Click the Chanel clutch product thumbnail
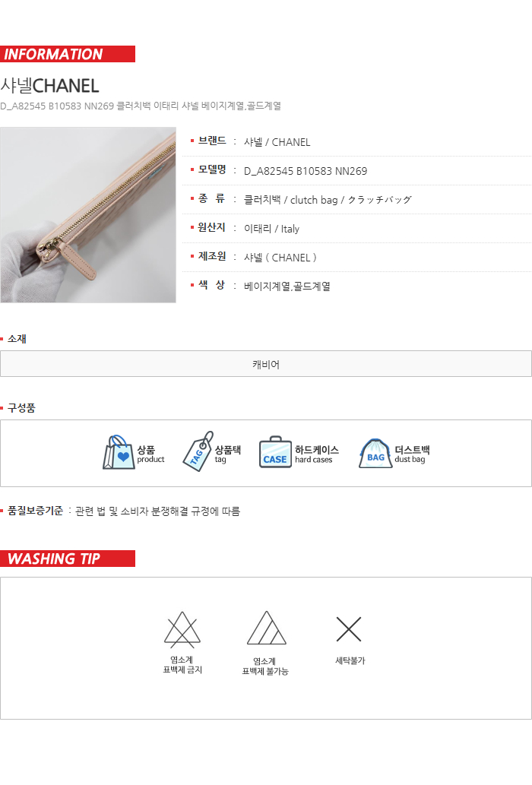532x785 pixels. [88, 215]
